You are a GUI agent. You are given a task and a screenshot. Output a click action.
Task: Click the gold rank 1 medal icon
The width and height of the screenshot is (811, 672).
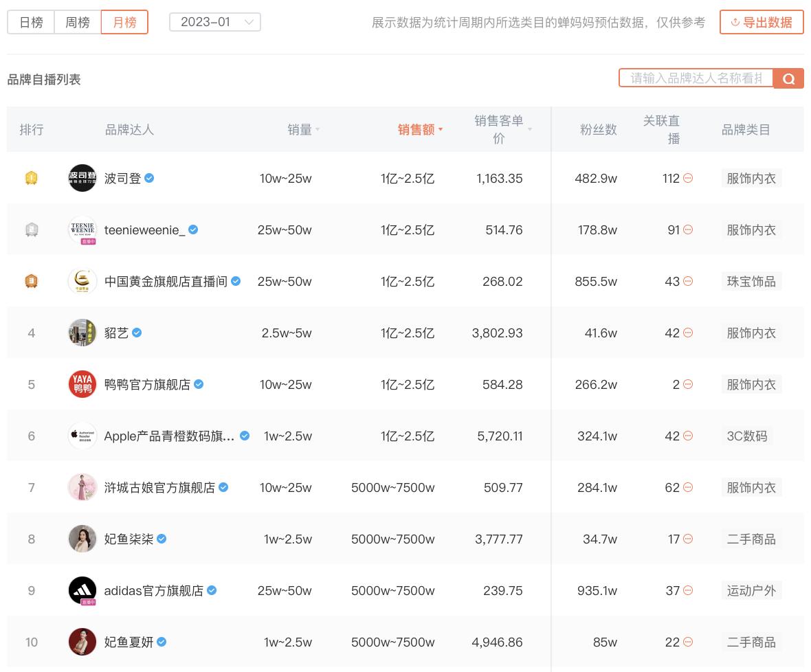tap(32, 179)
